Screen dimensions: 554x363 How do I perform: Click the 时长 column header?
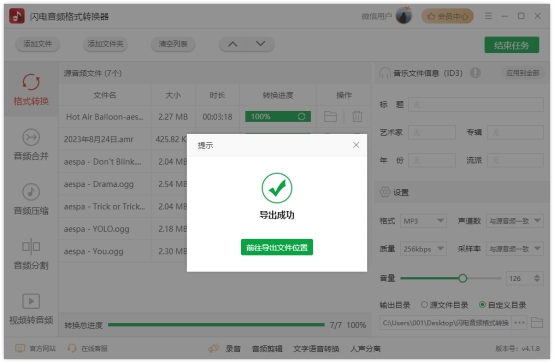(x=217, y=95)
